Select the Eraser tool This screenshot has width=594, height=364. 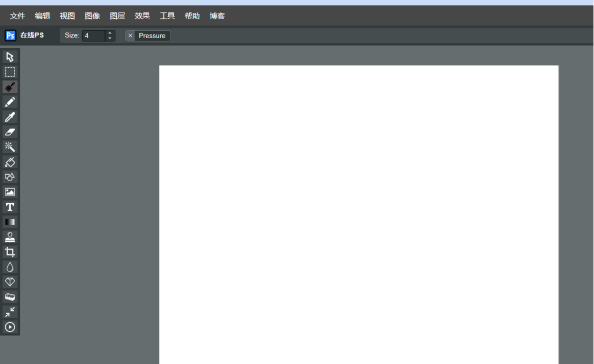tap(10, 131)
